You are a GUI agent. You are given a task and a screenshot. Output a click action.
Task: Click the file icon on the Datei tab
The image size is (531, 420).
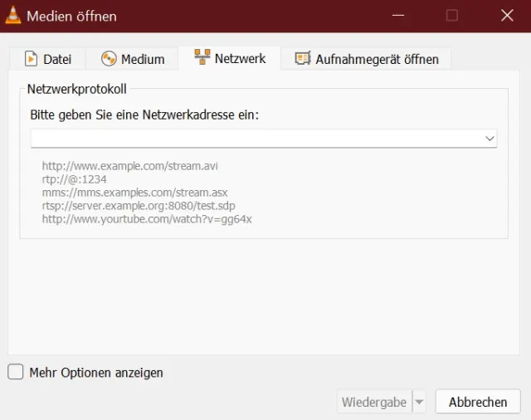coord(31,59)
